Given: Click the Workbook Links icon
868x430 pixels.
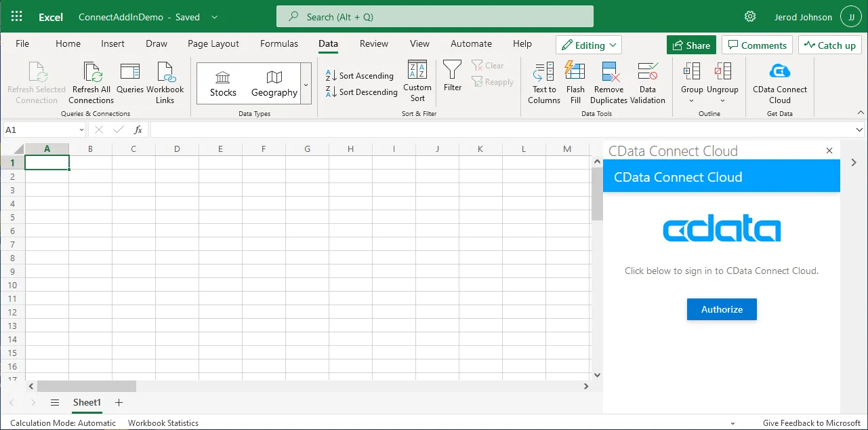Looking at the screenshot, I should click(165, 73).
